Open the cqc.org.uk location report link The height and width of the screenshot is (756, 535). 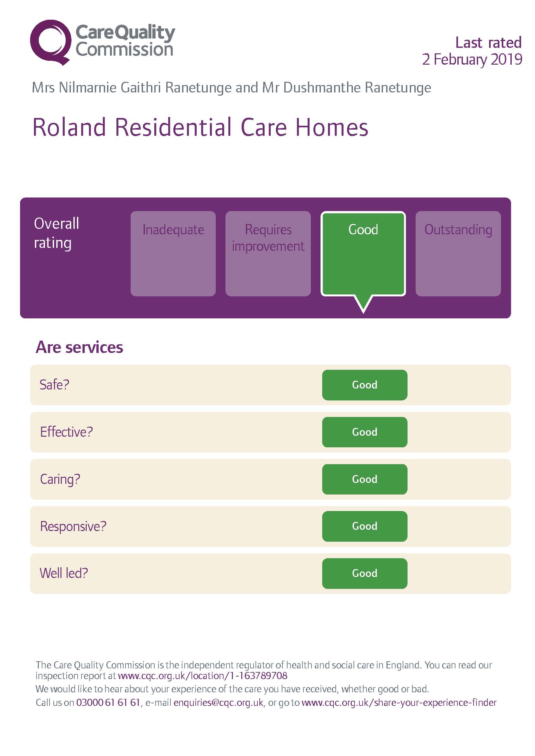[202, 676]
